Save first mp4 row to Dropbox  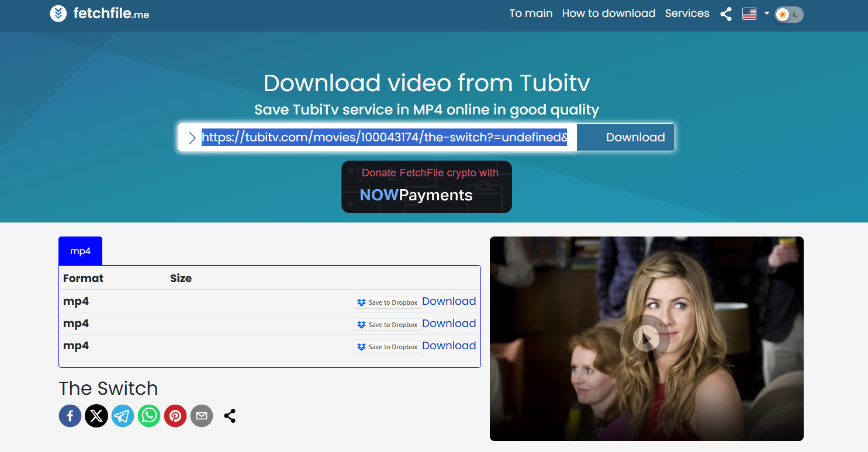point(388,303)
